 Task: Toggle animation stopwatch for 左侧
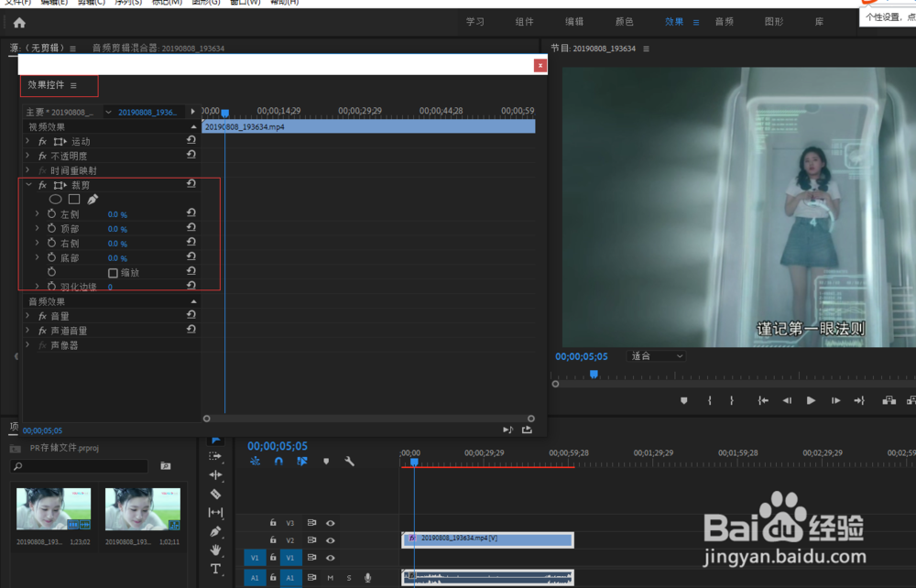52,214
